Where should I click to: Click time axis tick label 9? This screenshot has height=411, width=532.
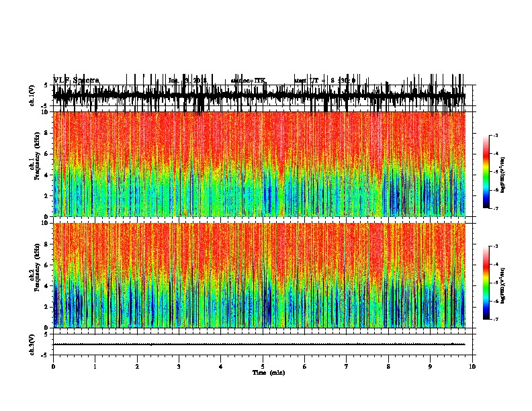[x=430, y=367]
